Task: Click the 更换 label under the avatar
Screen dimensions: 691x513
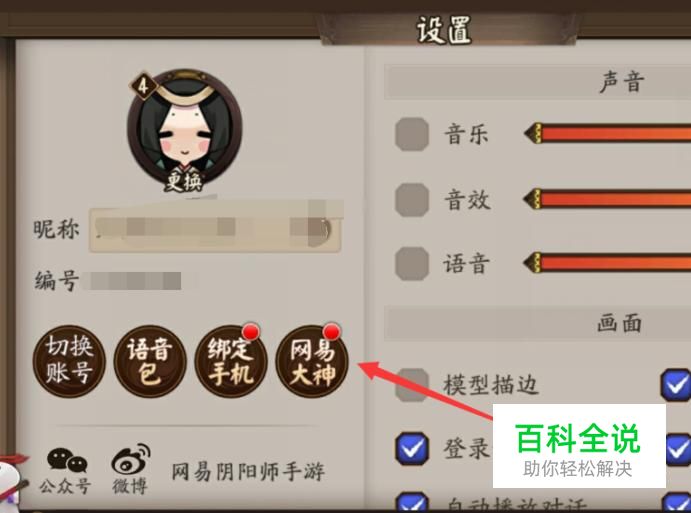Action: (x=184, y=181)
